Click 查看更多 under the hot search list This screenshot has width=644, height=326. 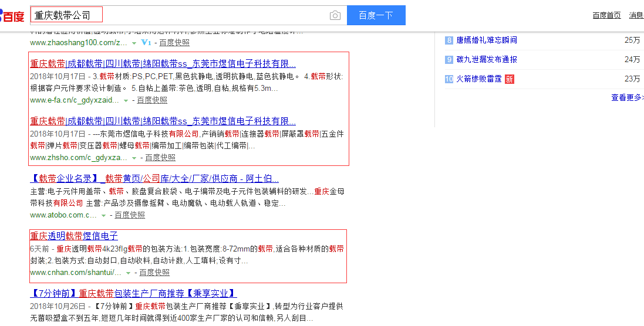click(627, 98)
